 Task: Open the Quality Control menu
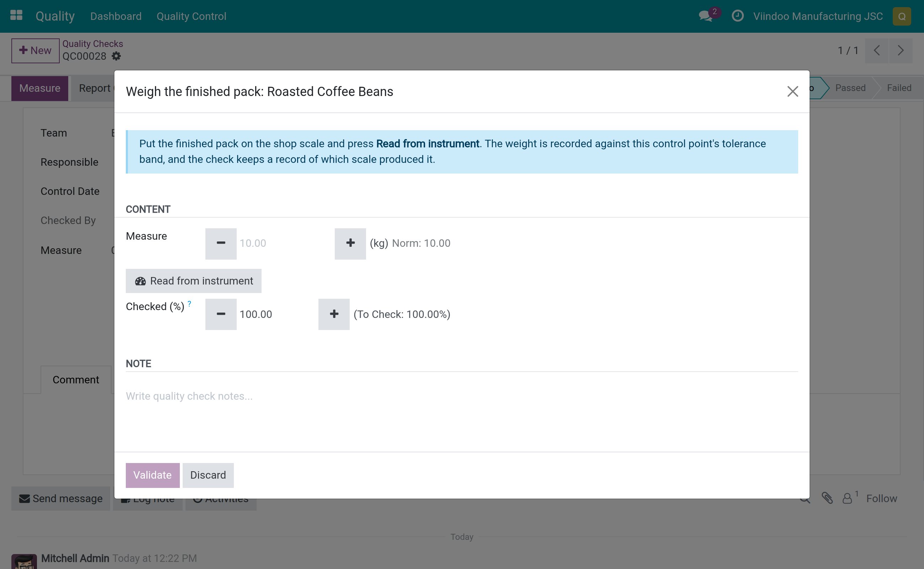tap(192, 16)
